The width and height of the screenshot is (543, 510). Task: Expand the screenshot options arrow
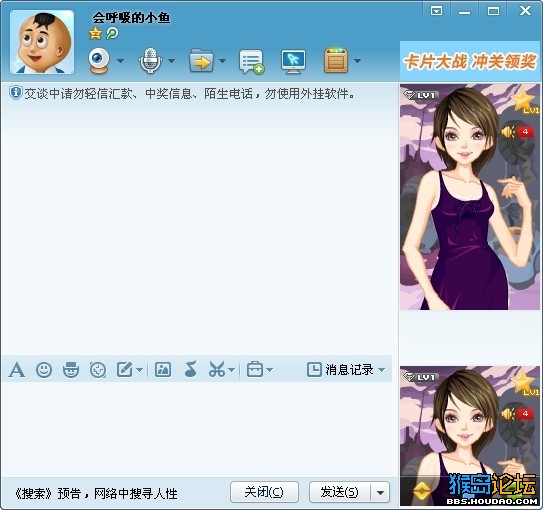(232, 370)
